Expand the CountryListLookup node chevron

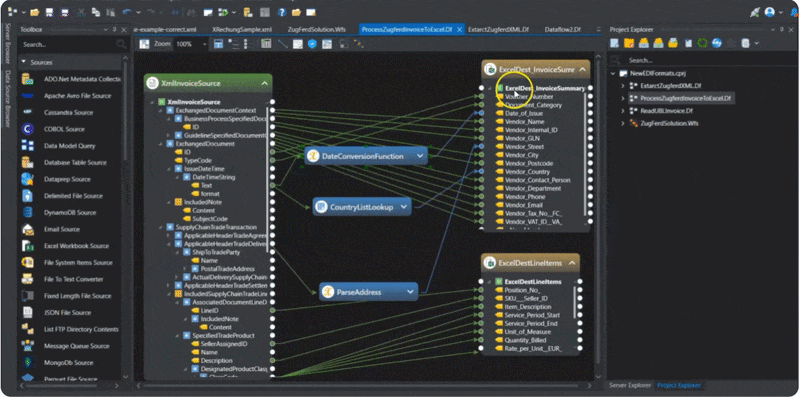pos(404,207)
